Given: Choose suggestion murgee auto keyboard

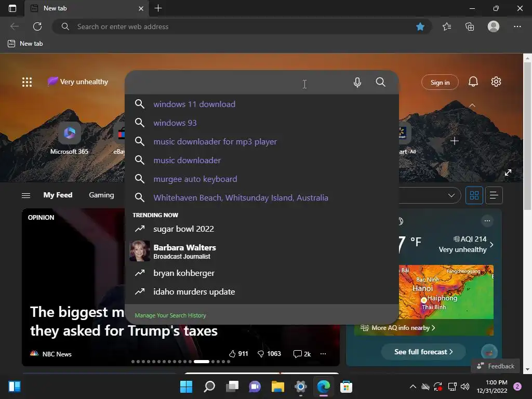Looking at the screenshot, I should point(262,179).
